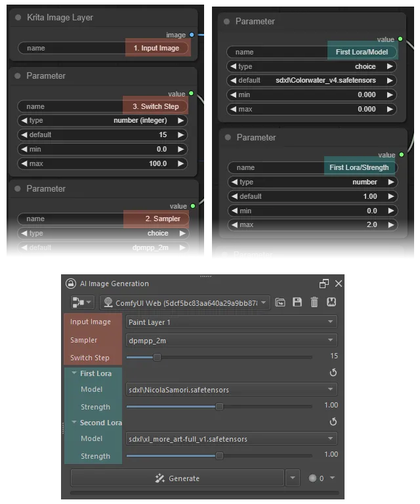
Task: Click the Generate button
Action: pyautogui.click(x=177, y=478)
